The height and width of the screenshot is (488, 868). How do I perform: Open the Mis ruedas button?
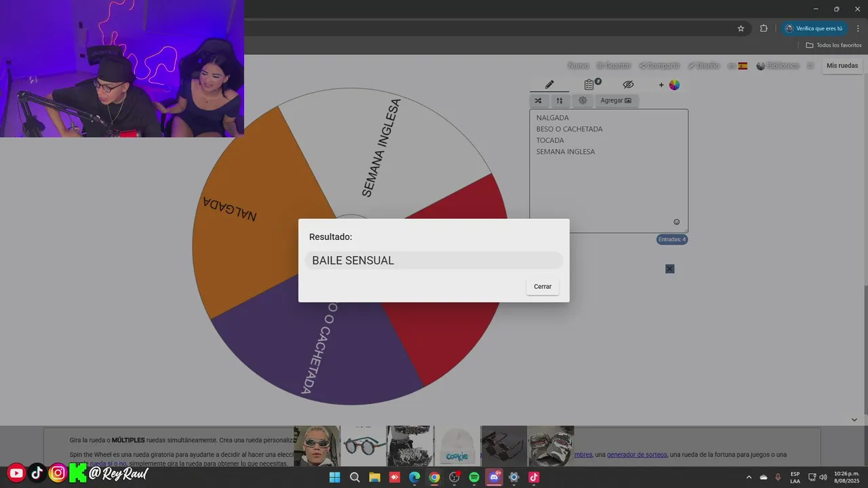(x=842, y=66)
